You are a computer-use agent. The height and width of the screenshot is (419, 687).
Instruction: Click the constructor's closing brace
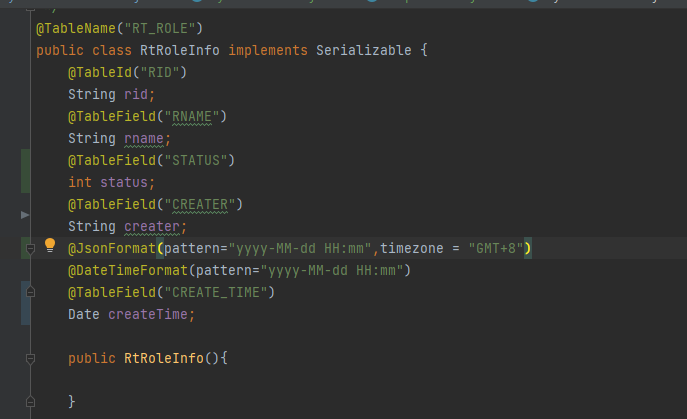point(72,401)
